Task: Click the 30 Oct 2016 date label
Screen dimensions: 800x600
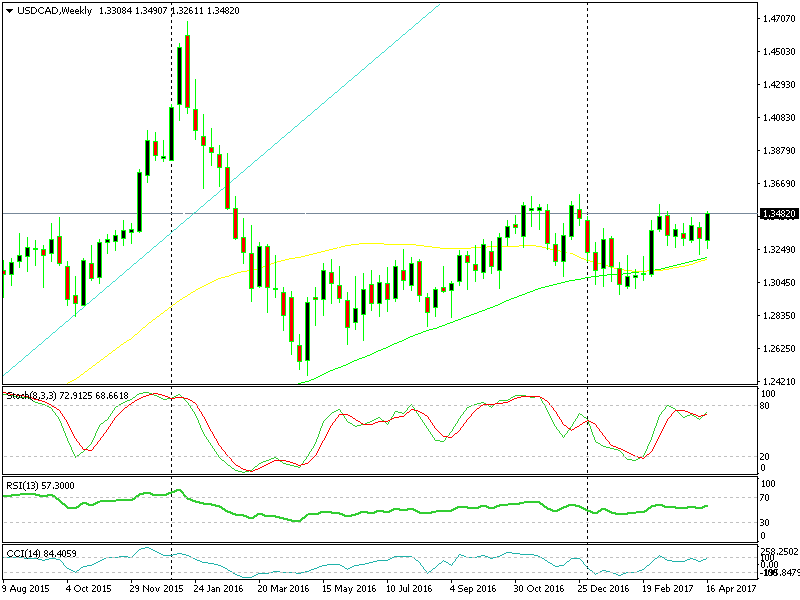Action: click(x=539, y=588)
